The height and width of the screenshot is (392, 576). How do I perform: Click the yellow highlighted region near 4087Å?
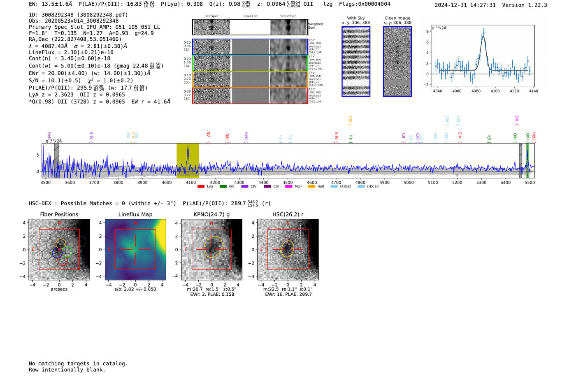coord(188,160)
